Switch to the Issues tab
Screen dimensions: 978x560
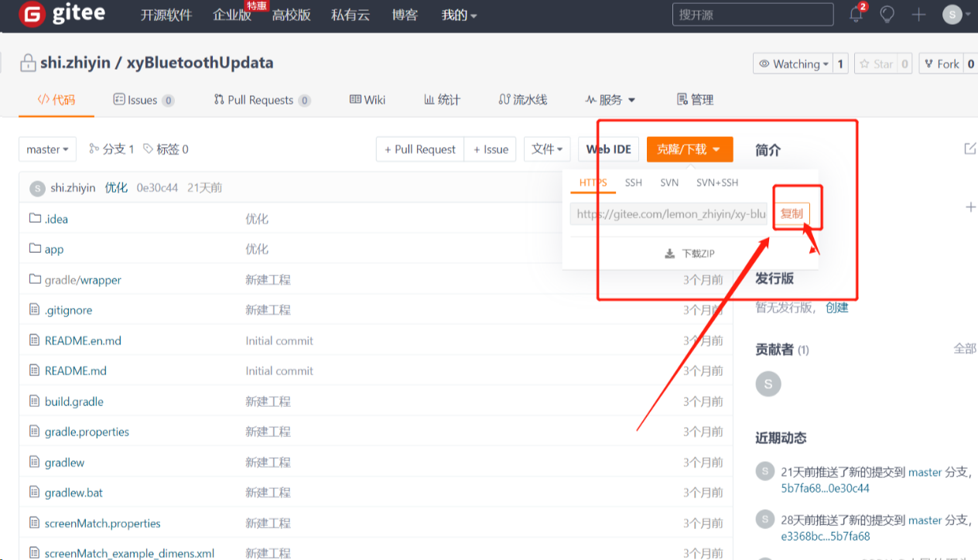point(143,100)
